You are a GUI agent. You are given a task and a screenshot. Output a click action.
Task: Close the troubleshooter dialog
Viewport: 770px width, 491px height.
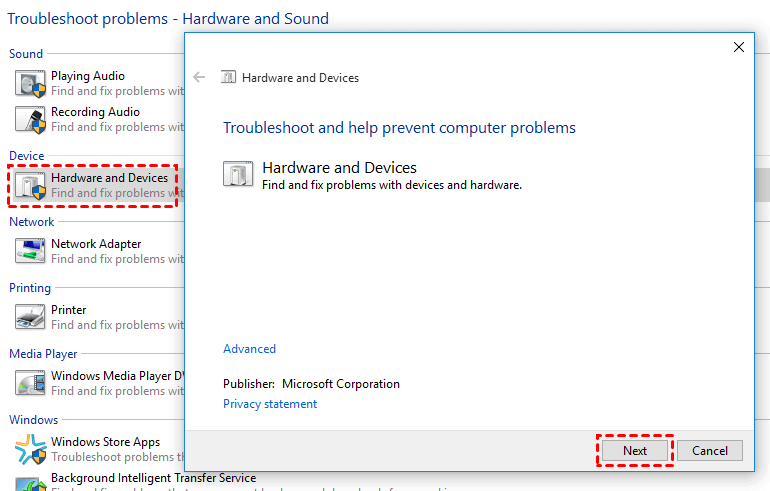[739, 47]
